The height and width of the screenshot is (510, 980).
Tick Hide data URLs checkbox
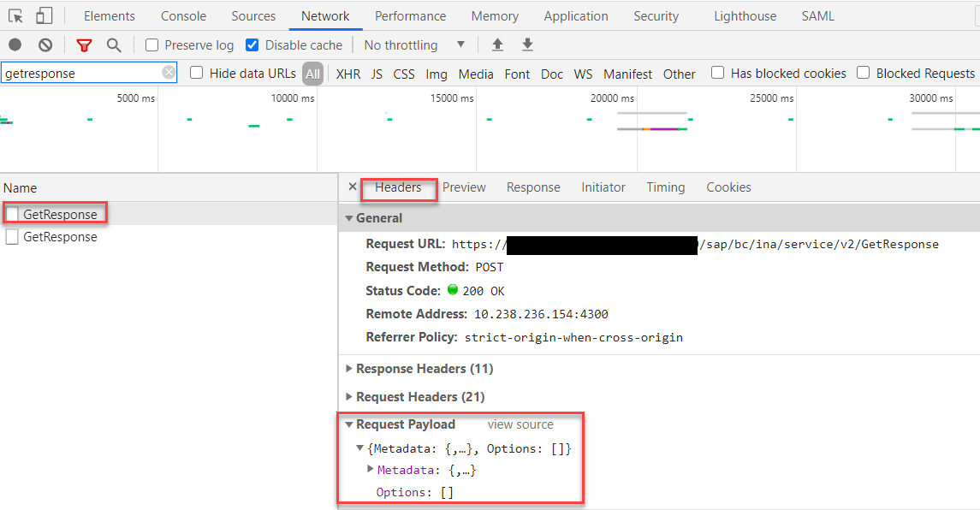click(196, 73)
